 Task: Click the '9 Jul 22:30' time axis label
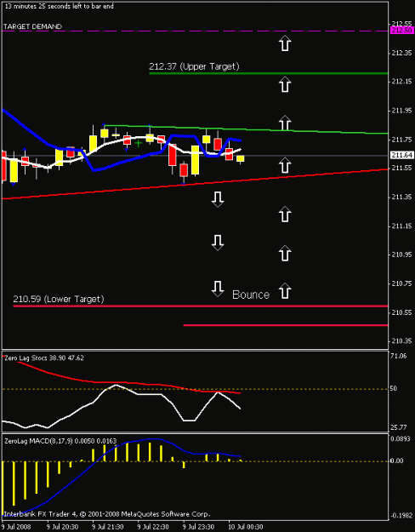154,527
